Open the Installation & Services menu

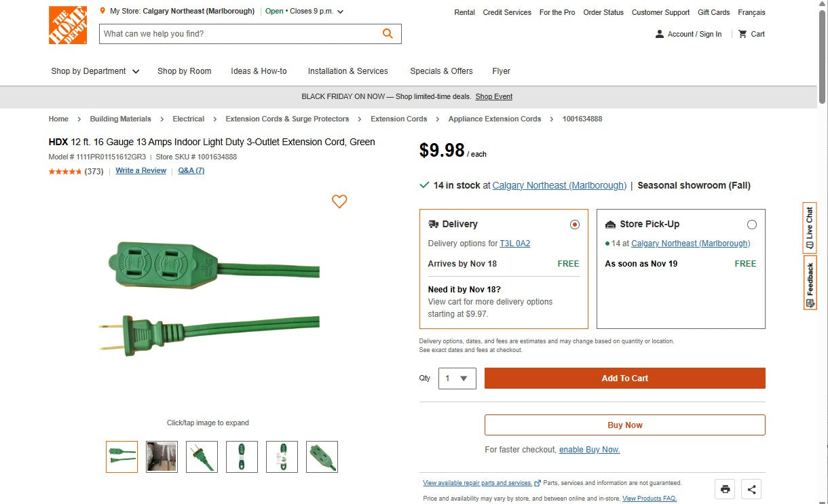point(347,71)
